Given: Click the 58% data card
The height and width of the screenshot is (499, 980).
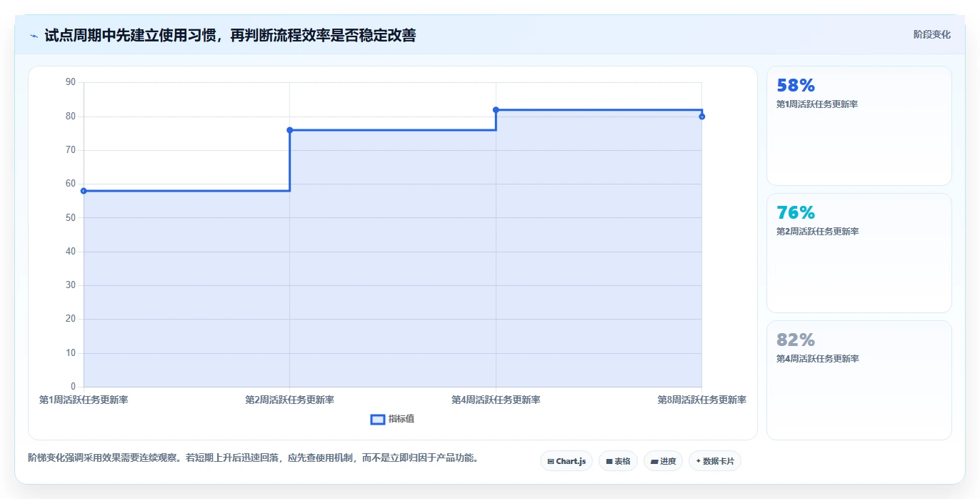Looking at the screenshot, I should point(859,126).
